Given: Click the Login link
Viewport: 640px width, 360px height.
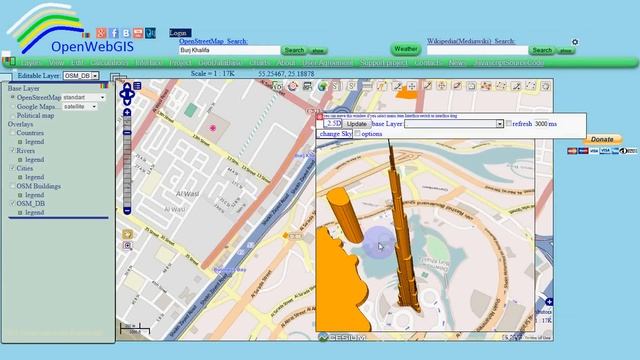Looking at the screenshot, I should coord(180,33).
